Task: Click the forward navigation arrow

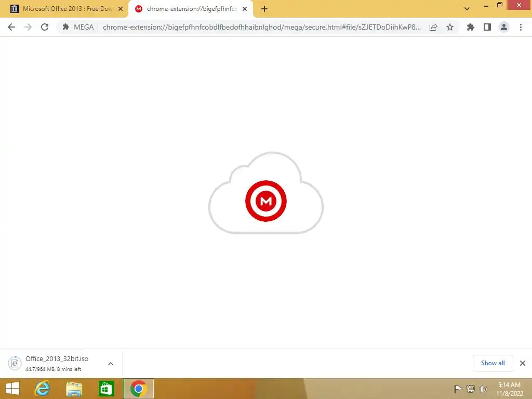Action: 28,27
